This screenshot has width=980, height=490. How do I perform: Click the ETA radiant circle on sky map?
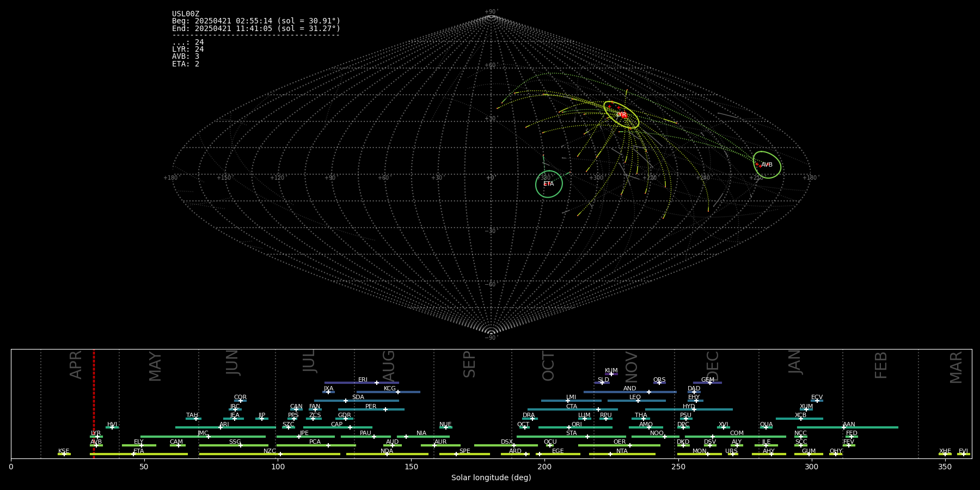(549, 184)
